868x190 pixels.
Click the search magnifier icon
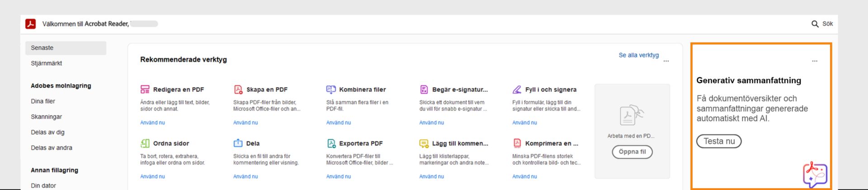coord(815,24)
